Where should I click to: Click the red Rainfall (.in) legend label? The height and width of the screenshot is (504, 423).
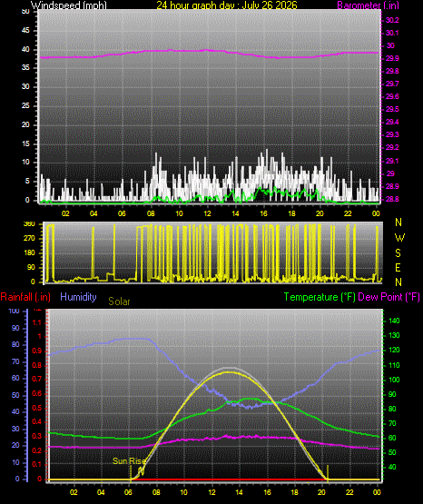point(25,297)
